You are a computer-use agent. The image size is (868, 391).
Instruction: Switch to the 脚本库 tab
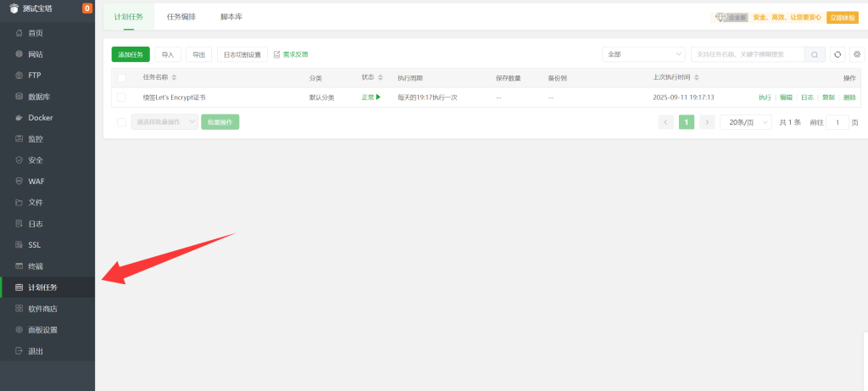coord(231,17)
